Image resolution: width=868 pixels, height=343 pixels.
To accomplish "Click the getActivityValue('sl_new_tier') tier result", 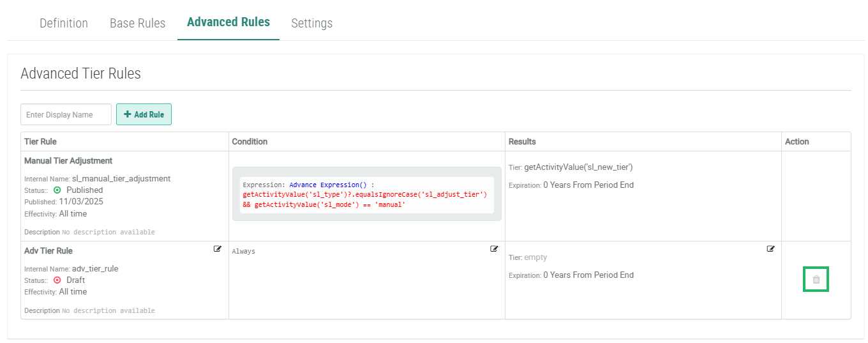I will 578,167.
